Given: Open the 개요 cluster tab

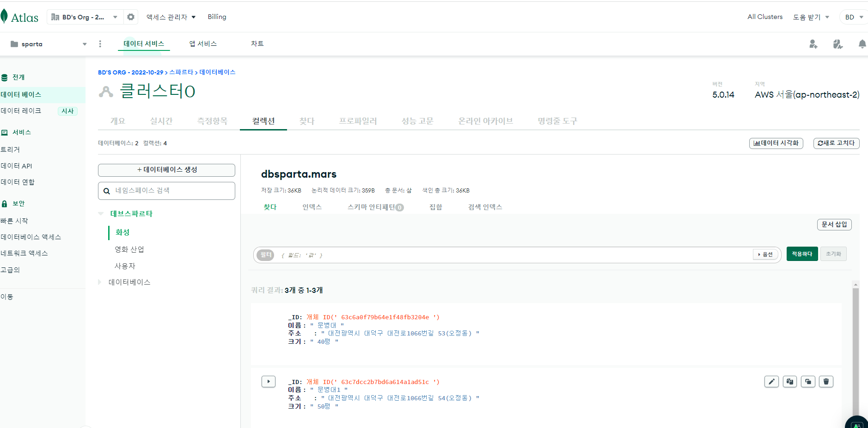Looking at the screenshot, I should pyautogui.click(x=117, y=121).
